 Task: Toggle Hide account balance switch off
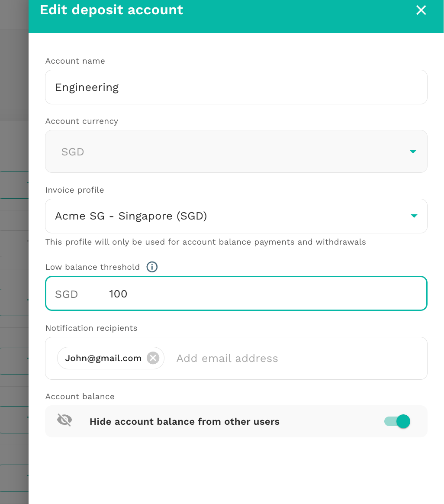[x=397, y=421]
